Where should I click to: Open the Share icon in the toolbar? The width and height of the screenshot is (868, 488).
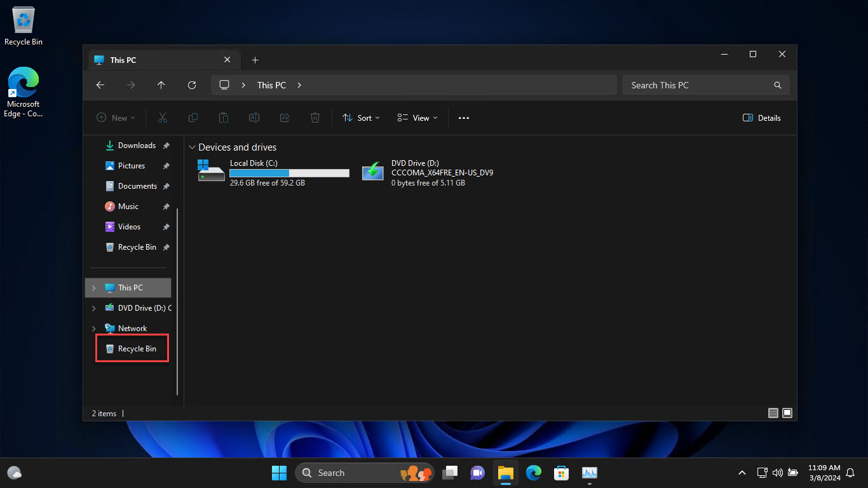click(x=285, y=118)
